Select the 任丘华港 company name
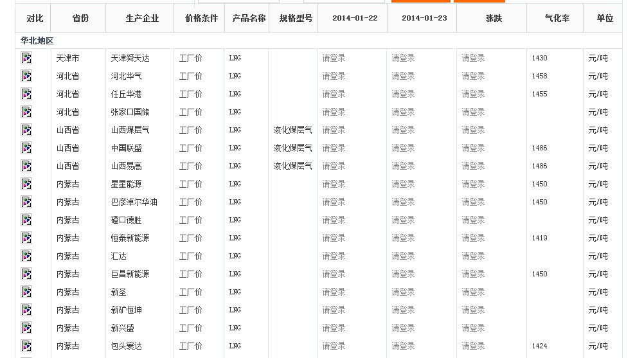Screen dimensions: 644x358 click(x=126, y=94)
